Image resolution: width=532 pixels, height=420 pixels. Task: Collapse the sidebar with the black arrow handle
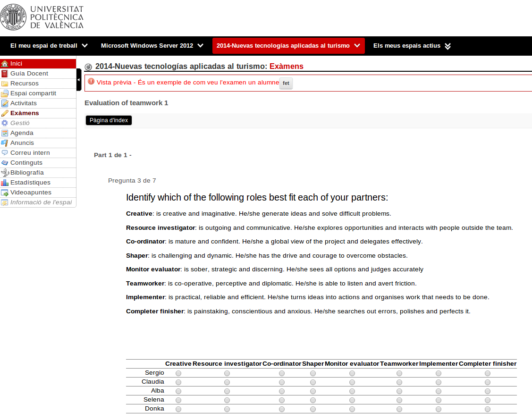tap(79, 80)
